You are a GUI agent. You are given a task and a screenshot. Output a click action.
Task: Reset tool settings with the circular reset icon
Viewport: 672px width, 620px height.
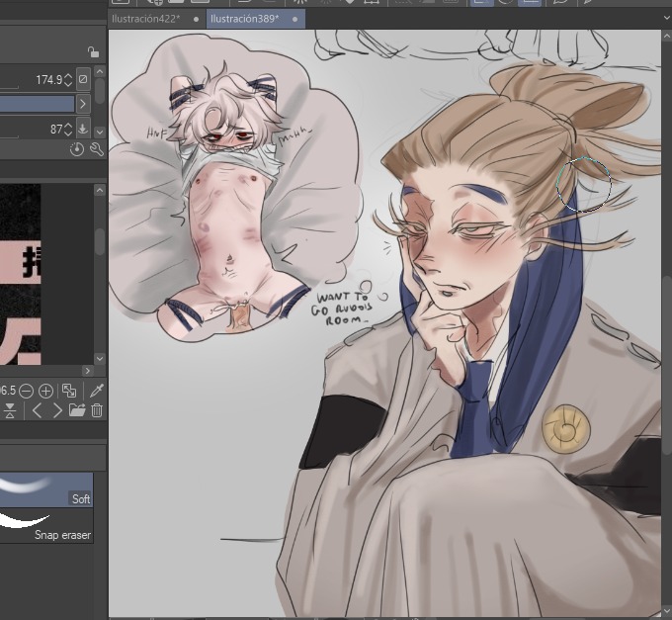pyautogui.click(x=77, y=149)
